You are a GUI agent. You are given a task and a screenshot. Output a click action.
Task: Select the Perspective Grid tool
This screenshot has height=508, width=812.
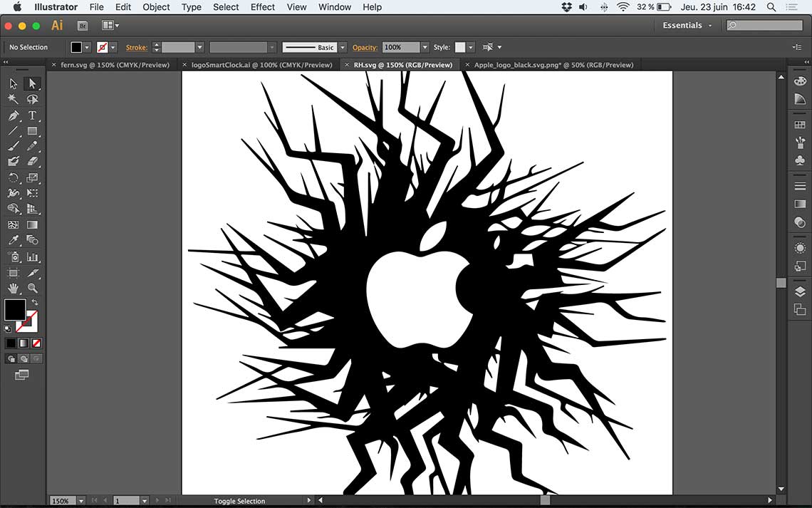click(32, 209)
